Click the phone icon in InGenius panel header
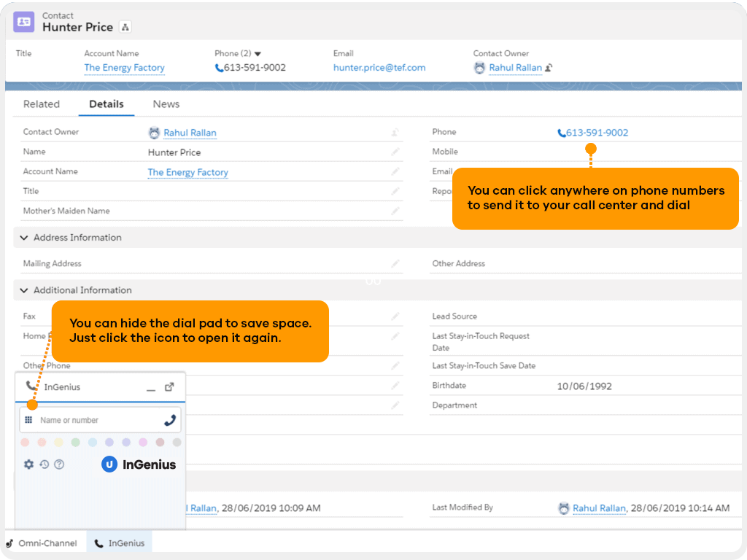 click(x=31, y=386)
